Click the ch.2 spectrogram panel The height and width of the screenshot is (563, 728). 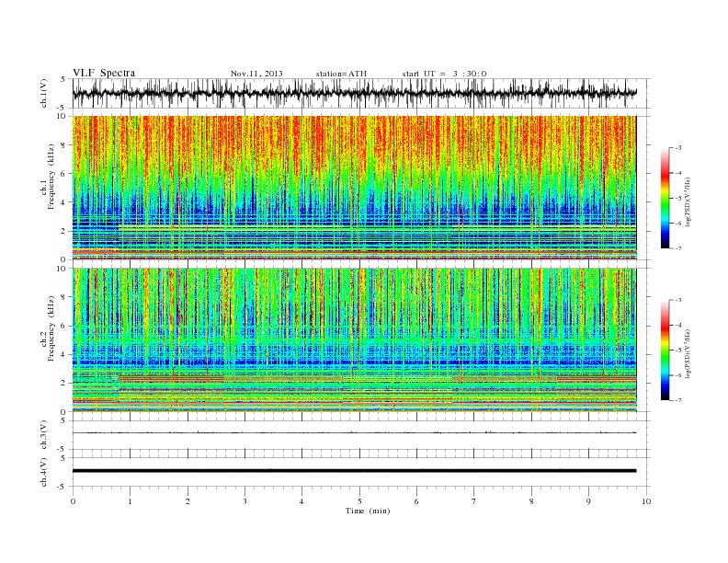(354, 339)
